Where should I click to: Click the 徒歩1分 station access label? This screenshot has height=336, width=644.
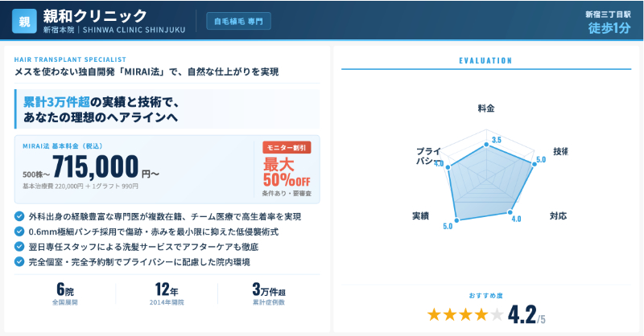pyautogui.click(x=609, y=28)
